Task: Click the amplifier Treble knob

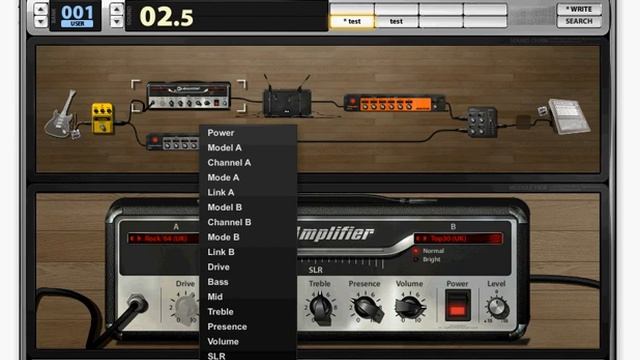Action: (x=321, y=309)
